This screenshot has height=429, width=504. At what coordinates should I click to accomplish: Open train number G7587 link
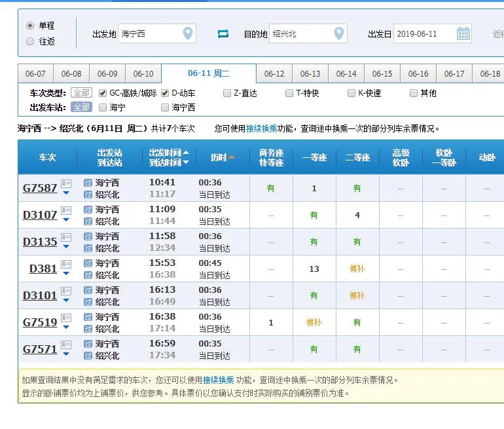click(x=40, y=188)
